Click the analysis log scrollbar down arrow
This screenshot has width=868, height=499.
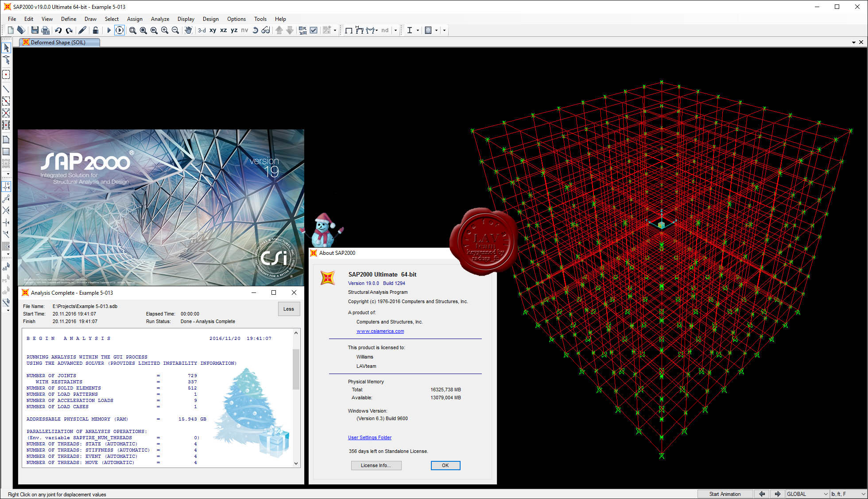click(296, 463)
